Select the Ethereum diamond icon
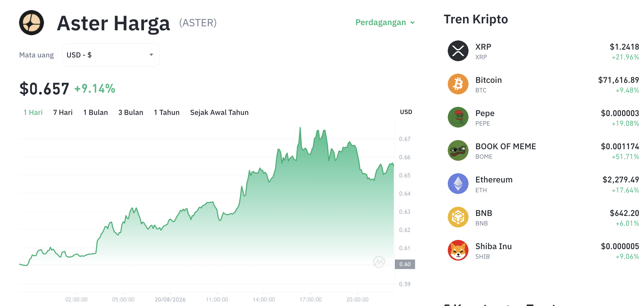The width and height of the screenshot is (644, 306). coord(458,184)
